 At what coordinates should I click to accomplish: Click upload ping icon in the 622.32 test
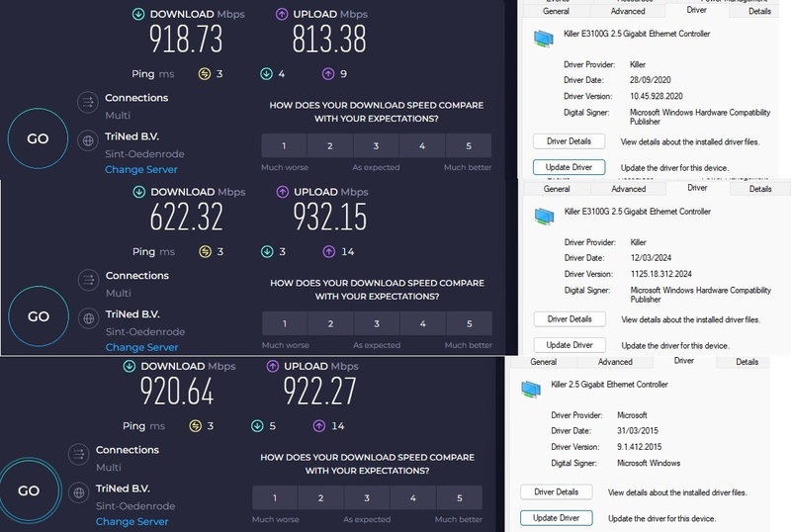pos(329,251)
